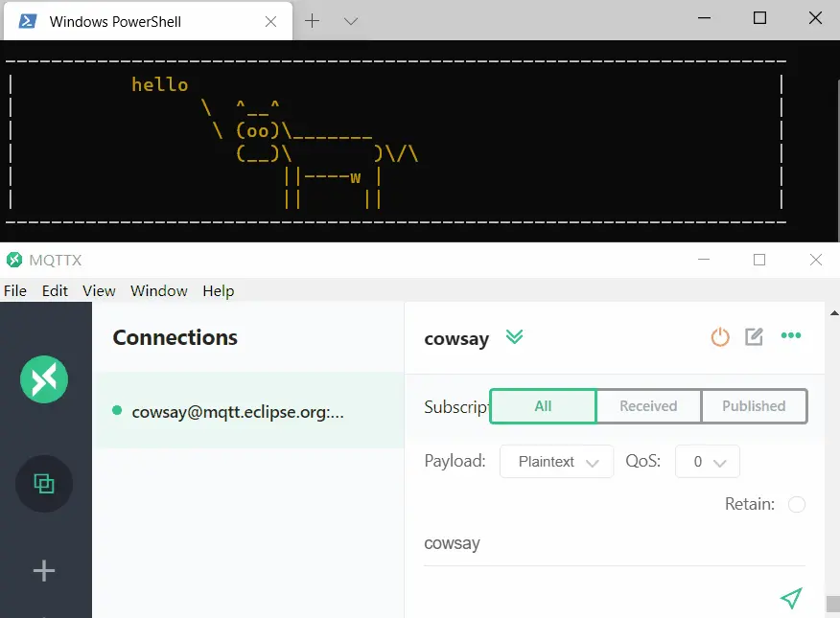
Task: Open the terminal profile dropdown arrow
Action: [x=351, y=21]
